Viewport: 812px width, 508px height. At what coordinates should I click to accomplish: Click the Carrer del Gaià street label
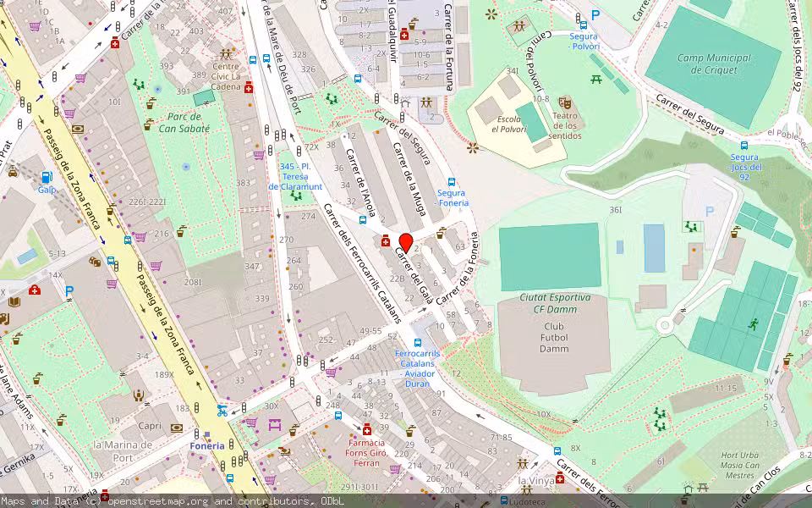point(414,276)
